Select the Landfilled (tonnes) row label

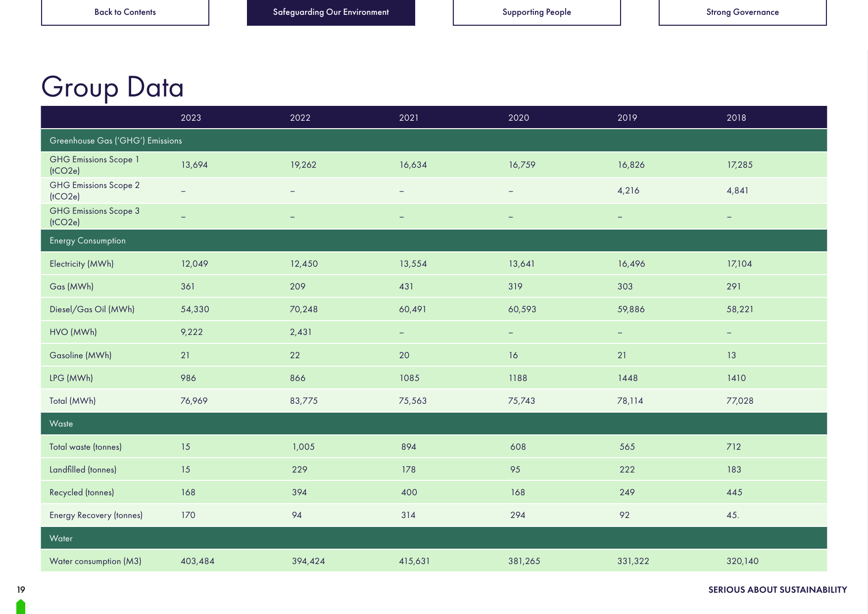(83, 470)
